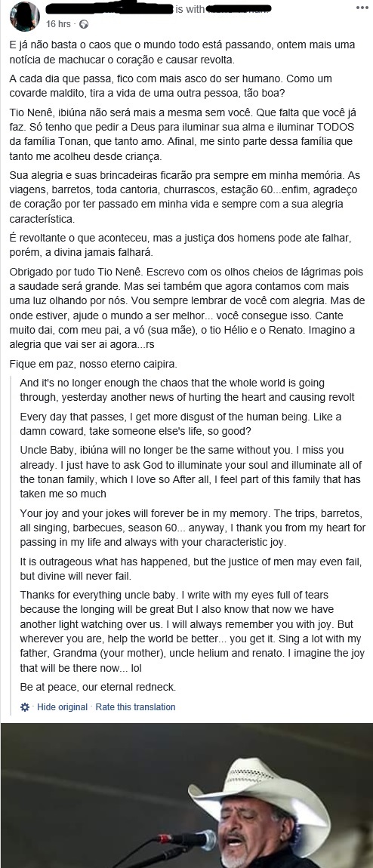Screen dimensions: 373x868
Task: Select the line 'Fique em paz, nosso eterno caipira'
Action: click(93, 365)
